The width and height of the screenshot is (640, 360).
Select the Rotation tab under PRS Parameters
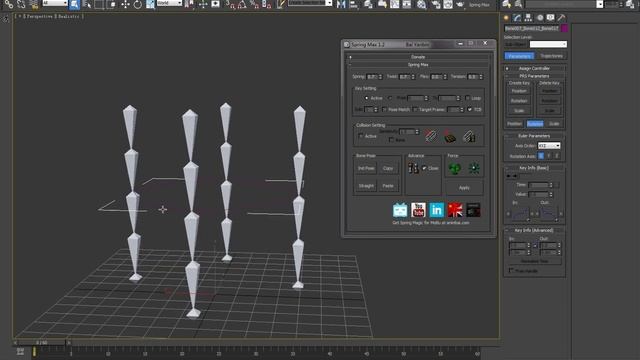[x=535, y=123]
